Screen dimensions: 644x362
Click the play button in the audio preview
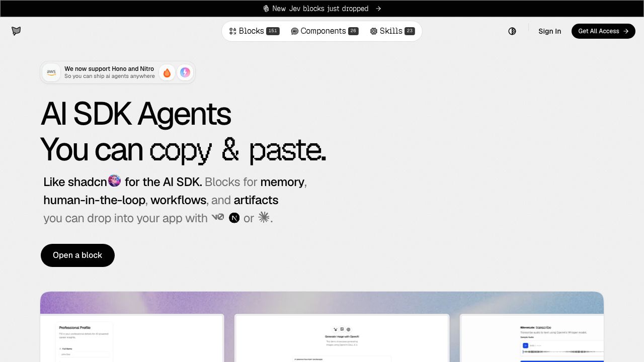(525, 345)
